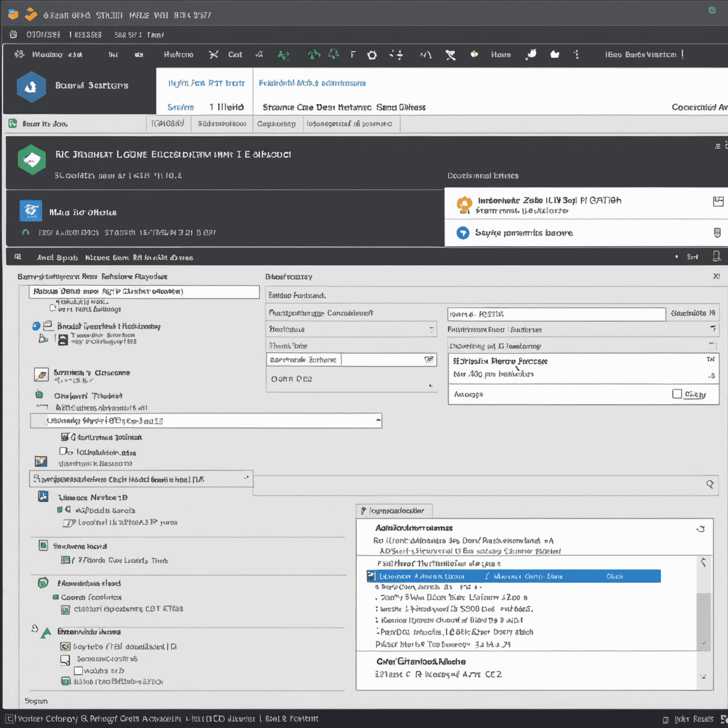Click the crossed-tools icon in the toolbar
This screenshot has width=728, height=728.
450,55
